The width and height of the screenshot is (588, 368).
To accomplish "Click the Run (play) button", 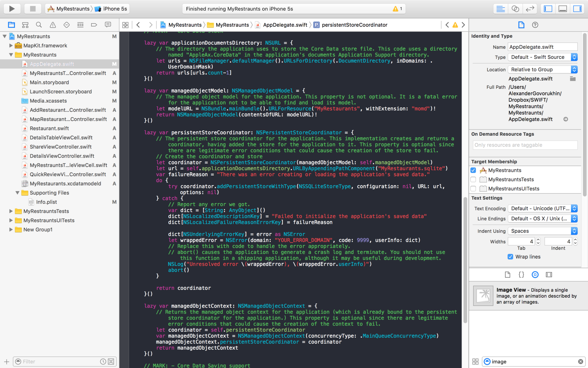I will click(12, 9).
